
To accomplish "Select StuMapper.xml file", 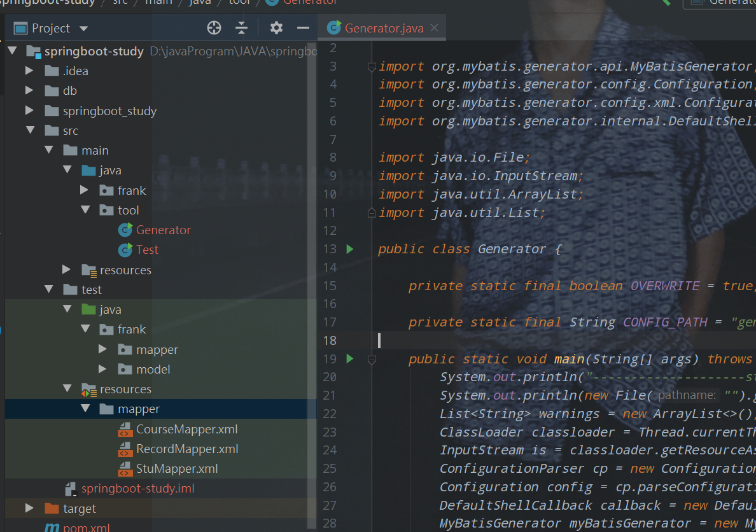I will [x=177, y=469].
